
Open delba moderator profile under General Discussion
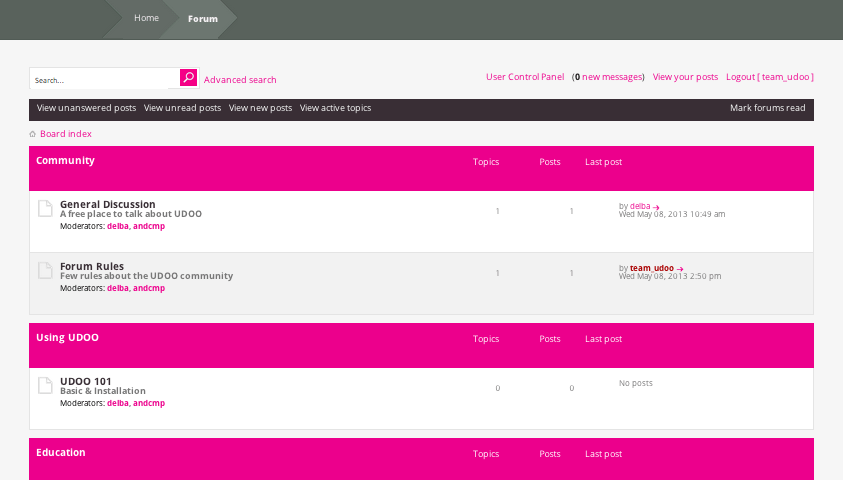(x=118, y=226)
